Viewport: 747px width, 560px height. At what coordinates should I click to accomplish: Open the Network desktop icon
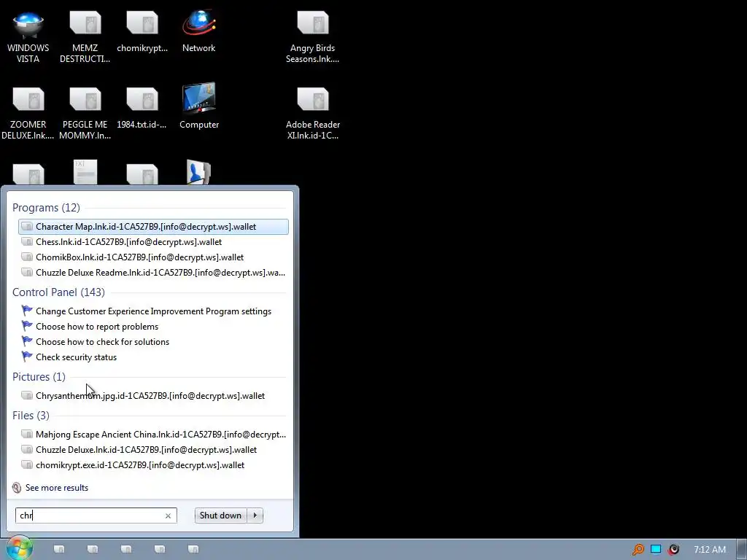[198, 32]
